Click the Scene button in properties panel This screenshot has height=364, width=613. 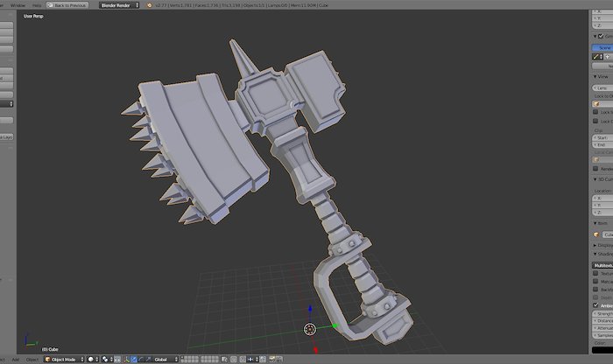click(x=603, y=47)
